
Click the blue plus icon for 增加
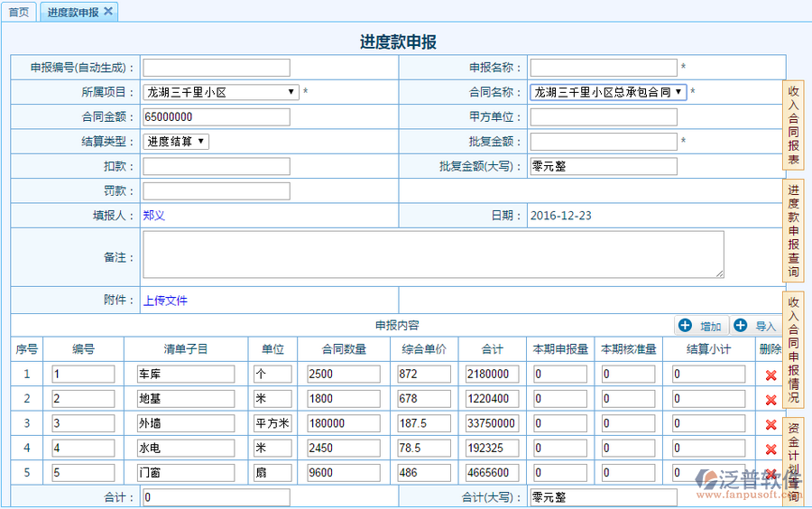coord(686,326)
